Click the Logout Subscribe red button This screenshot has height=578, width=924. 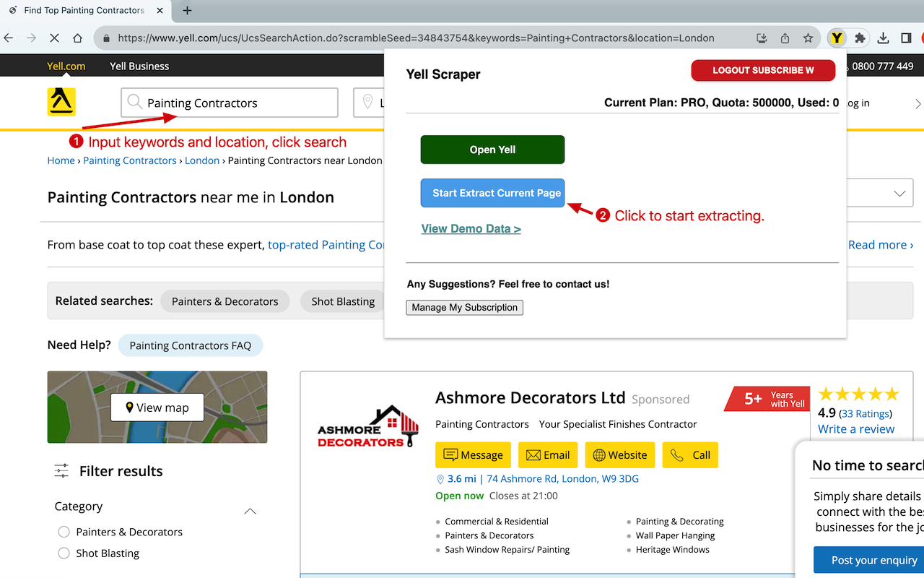(x=763, y=70)
